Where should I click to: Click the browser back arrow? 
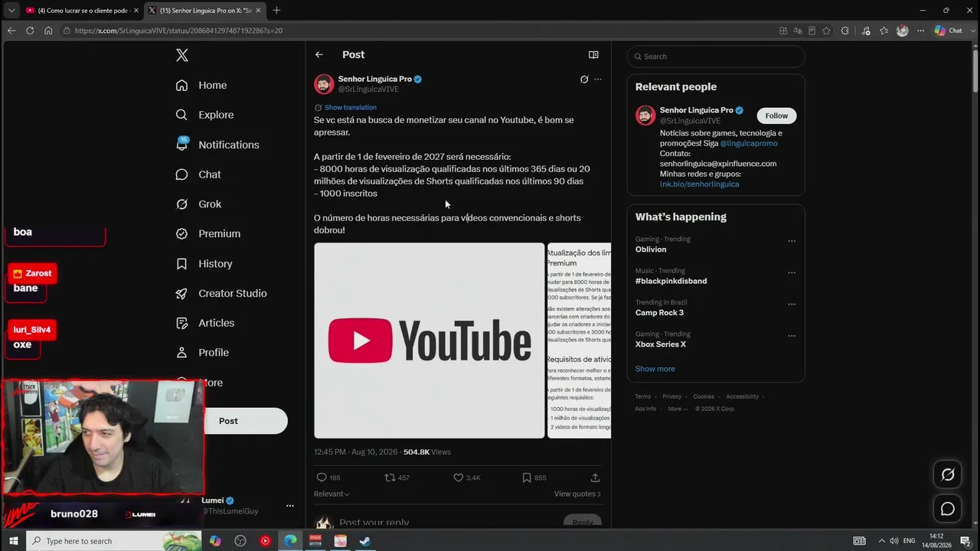click(x=11, y=31)
